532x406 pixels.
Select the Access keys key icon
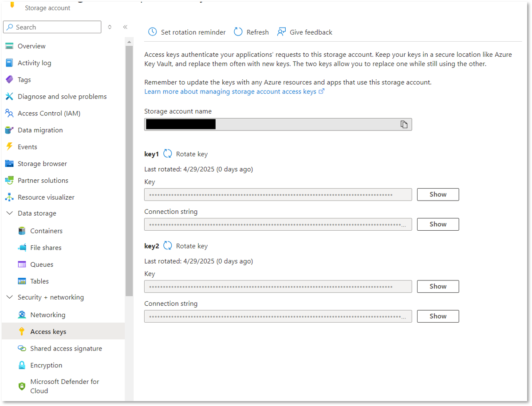22,332
